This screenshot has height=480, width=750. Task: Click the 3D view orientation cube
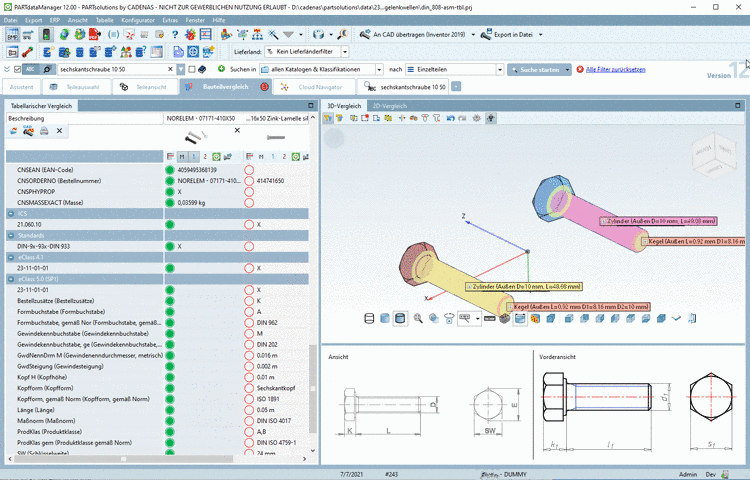point(714,155)
